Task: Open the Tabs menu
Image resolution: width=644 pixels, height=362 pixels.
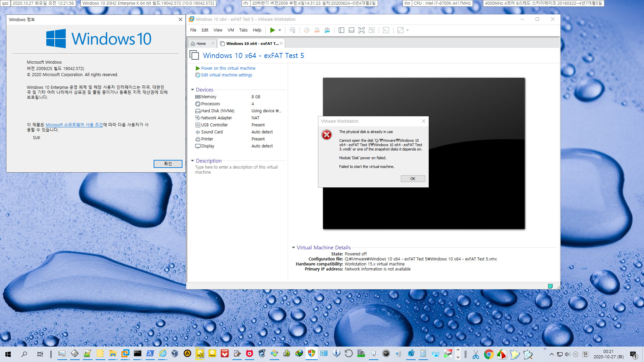Action: (244, 30)
